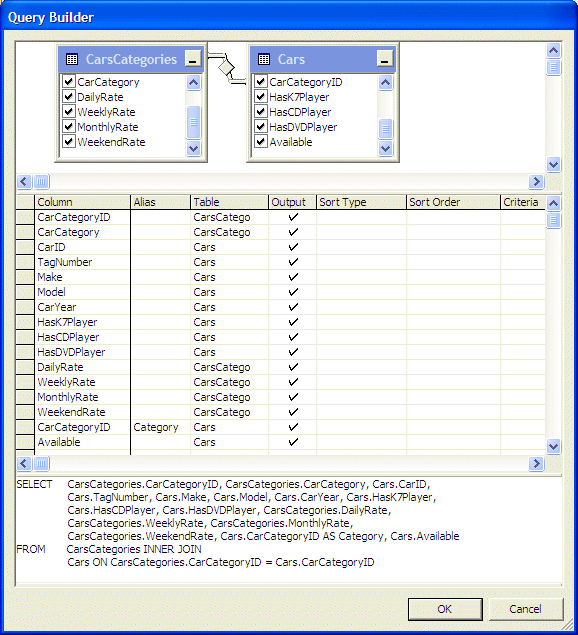Minimize the Cars table box
The image size is (578, 635).
tap(385, 59)
